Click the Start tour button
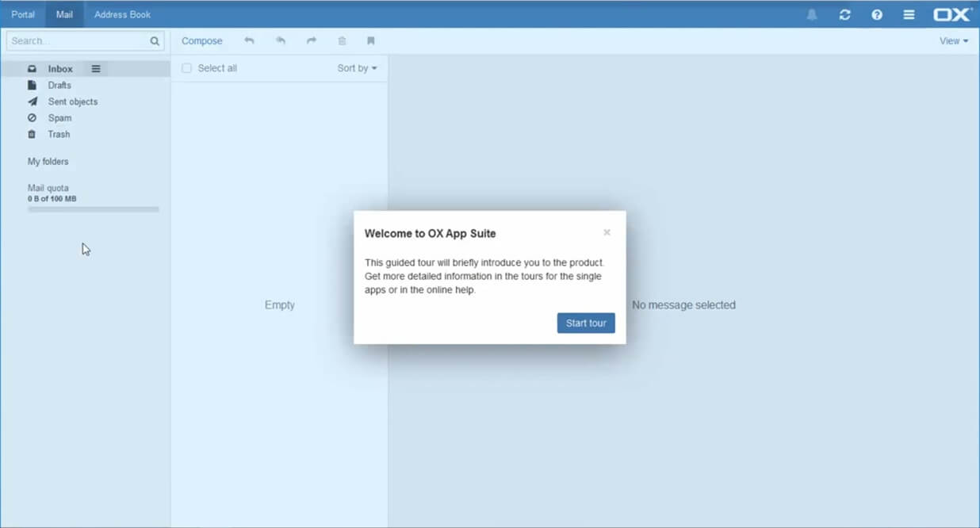Screen dimensions: 980x528 586,323
